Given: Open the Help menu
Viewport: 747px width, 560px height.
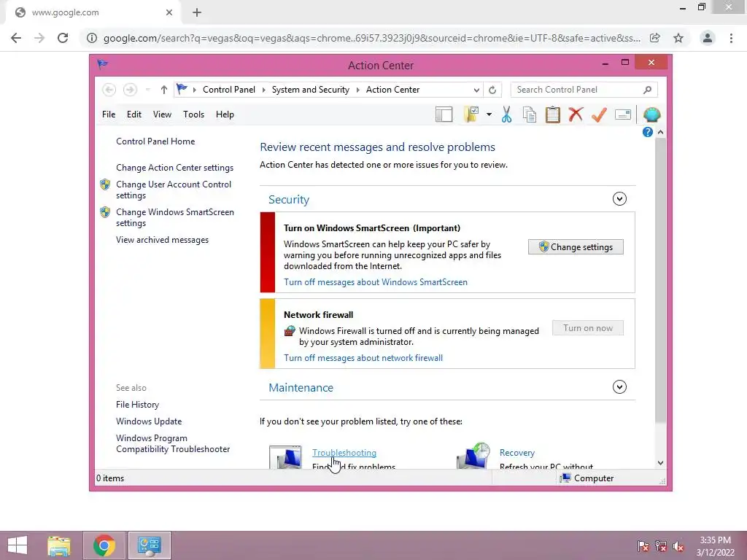Looking at the screenshot, I should (x=225, y=114).
